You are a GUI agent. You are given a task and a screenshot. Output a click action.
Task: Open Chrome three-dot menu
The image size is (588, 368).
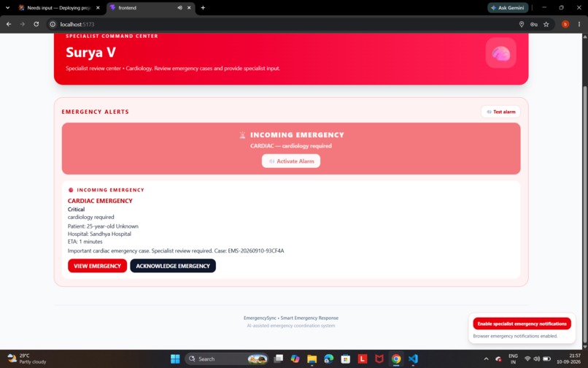(579, 24)
